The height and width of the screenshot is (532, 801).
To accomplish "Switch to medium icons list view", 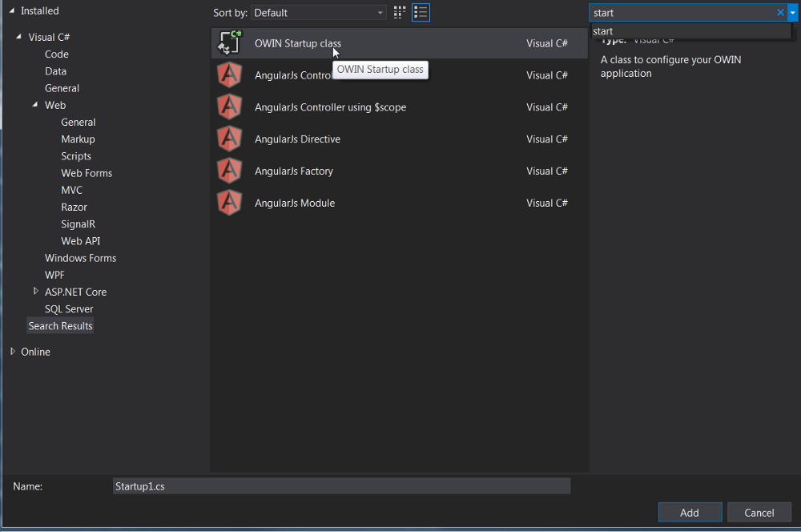I will click(421, 12).
